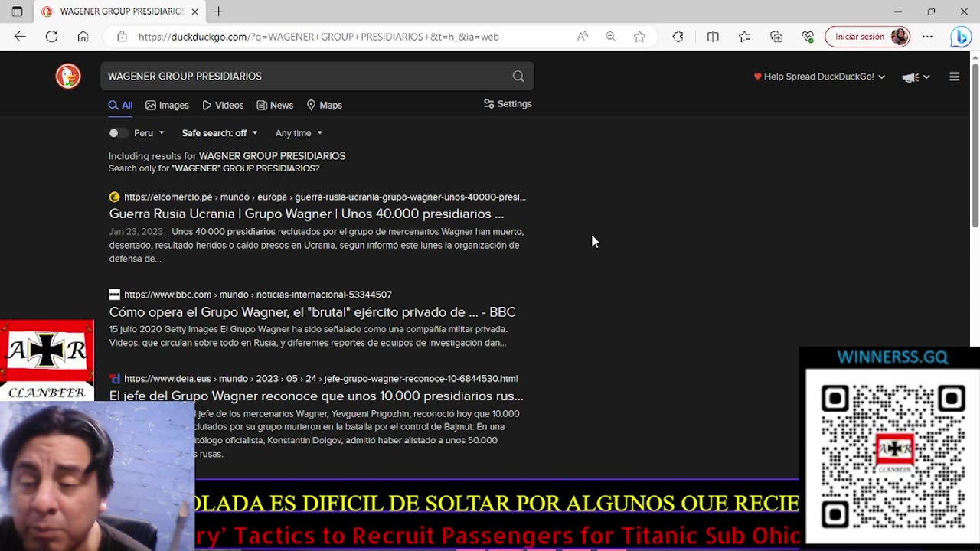Add page to favorites with star icon

[639, 37]
